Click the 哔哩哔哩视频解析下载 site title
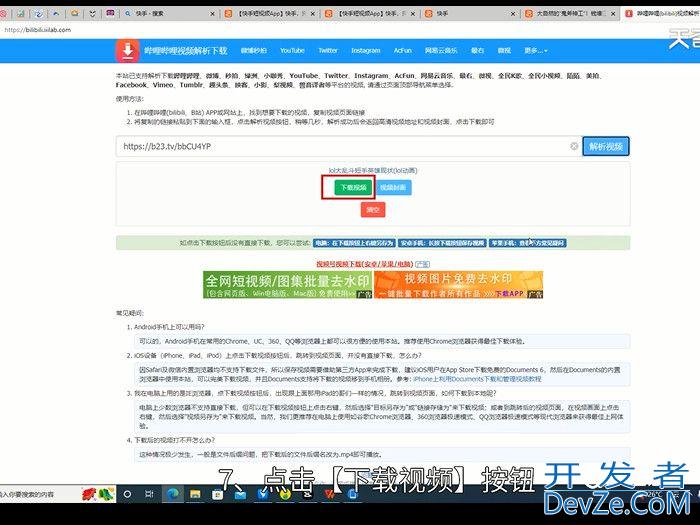This screenshot has width=700, height=525. coord(185,51)
